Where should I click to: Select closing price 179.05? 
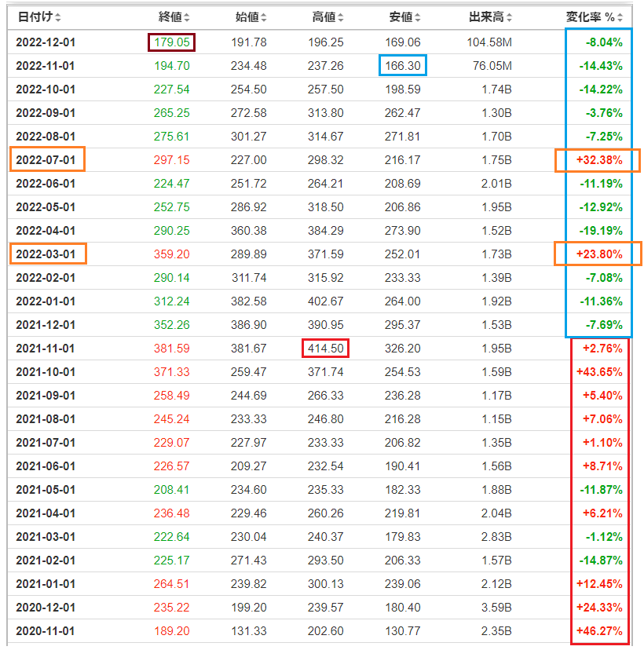172,42
